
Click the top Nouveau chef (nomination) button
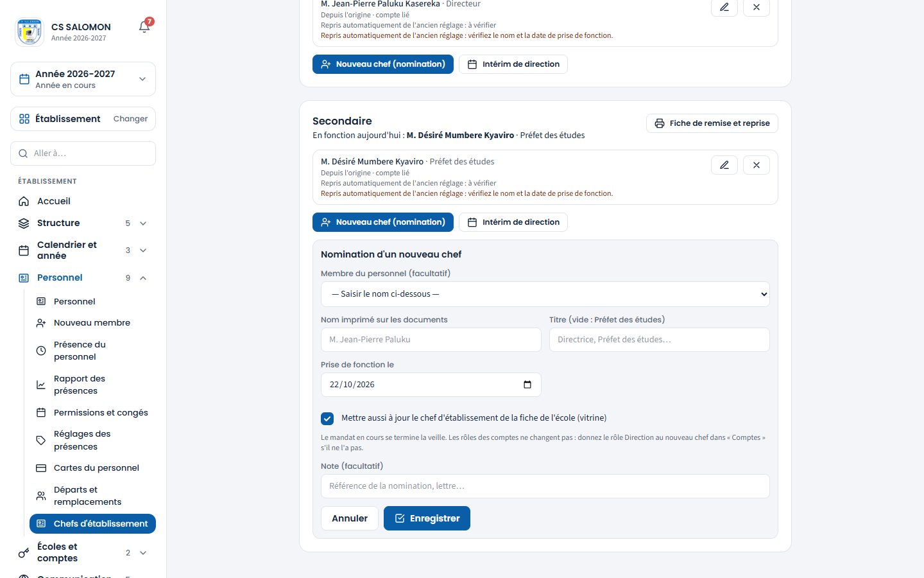(383, 64)
